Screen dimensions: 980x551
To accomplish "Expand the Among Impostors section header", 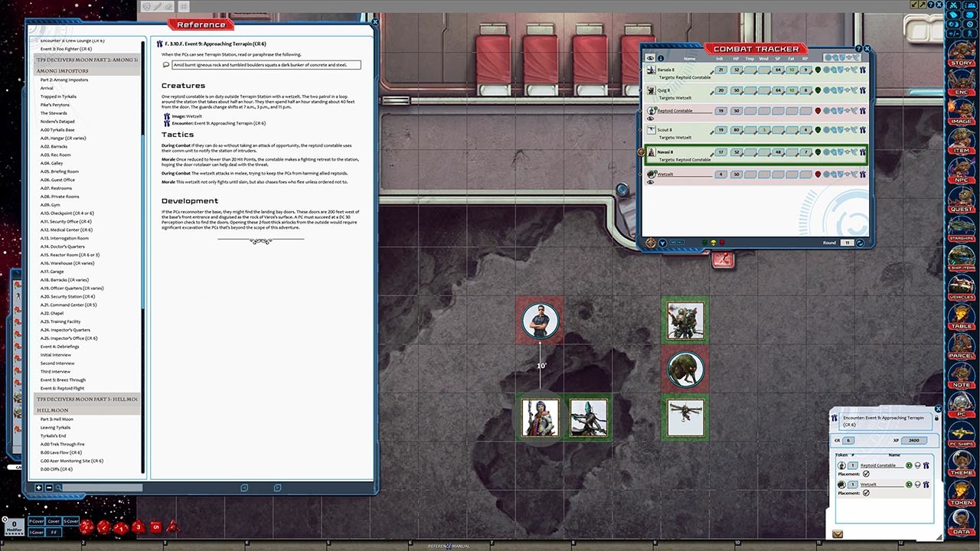I will pos(61,70).
